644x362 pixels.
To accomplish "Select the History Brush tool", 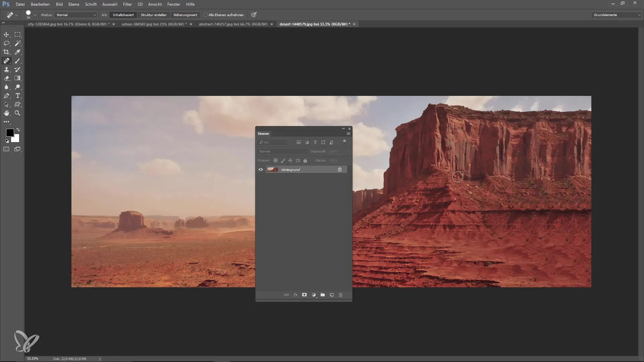I will (x=17, y=69).
